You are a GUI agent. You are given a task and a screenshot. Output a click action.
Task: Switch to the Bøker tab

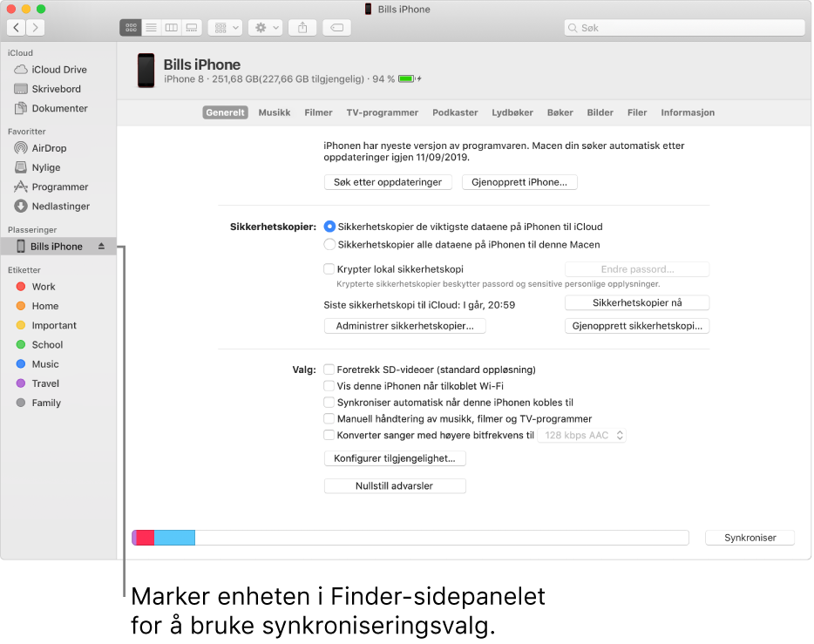tap(560, 112)
